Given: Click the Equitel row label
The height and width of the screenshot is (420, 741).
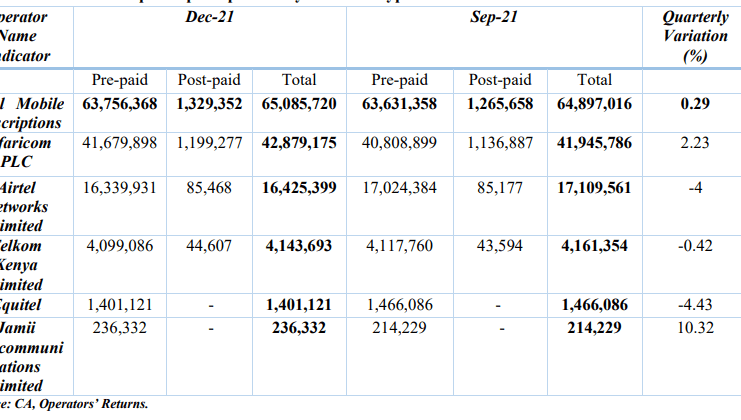Looking at the screenshot, I should tap(21, 305).
